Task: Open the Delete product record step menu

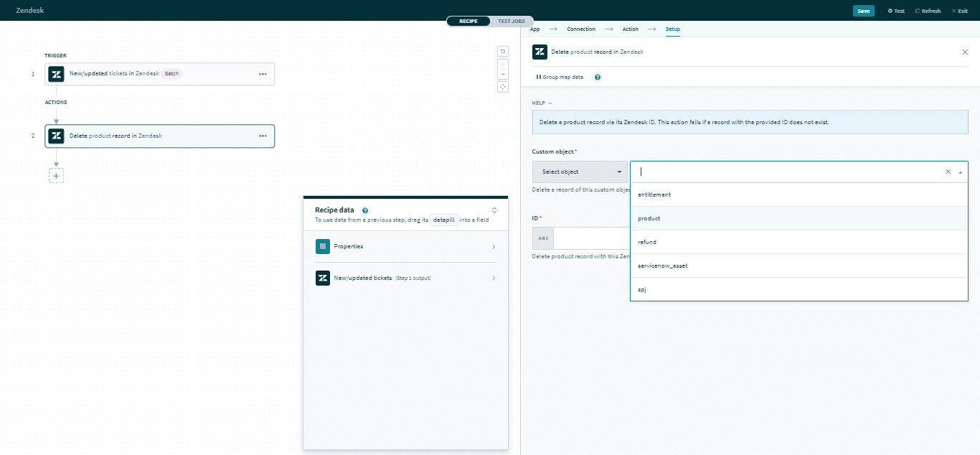Action: (x=263, y=136)
